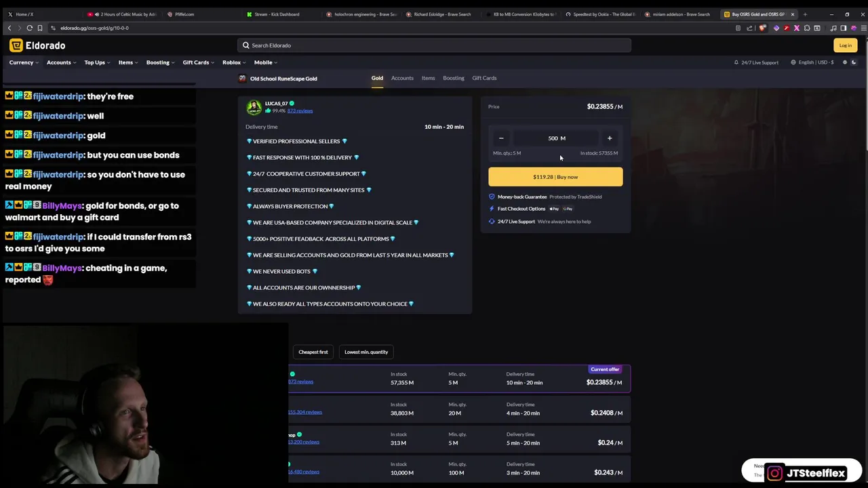Screen dimensions: 868x488
Task: Bookmark this page in the toolbar
Action: coord(40,28)
